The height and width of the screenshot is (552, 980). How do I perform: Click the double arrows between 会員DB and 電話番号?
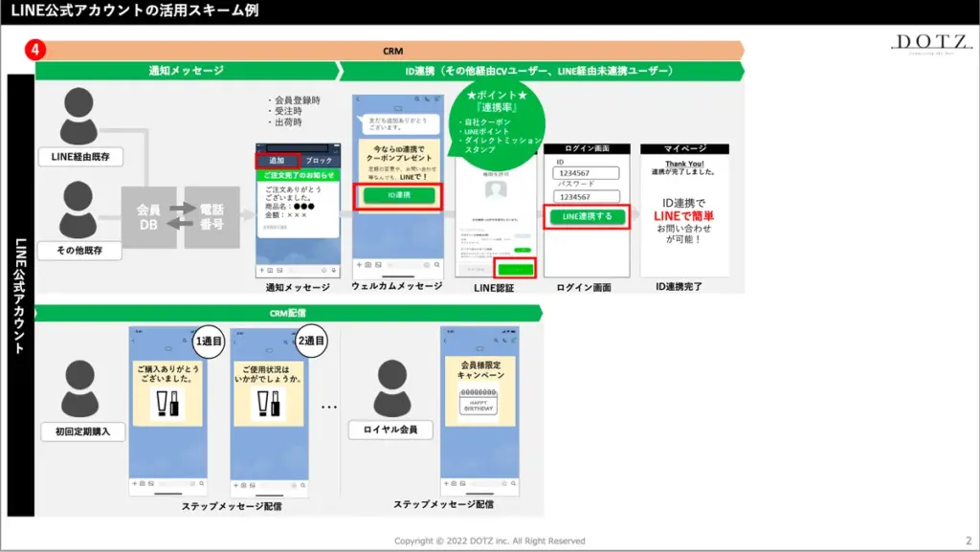point(182,216)
